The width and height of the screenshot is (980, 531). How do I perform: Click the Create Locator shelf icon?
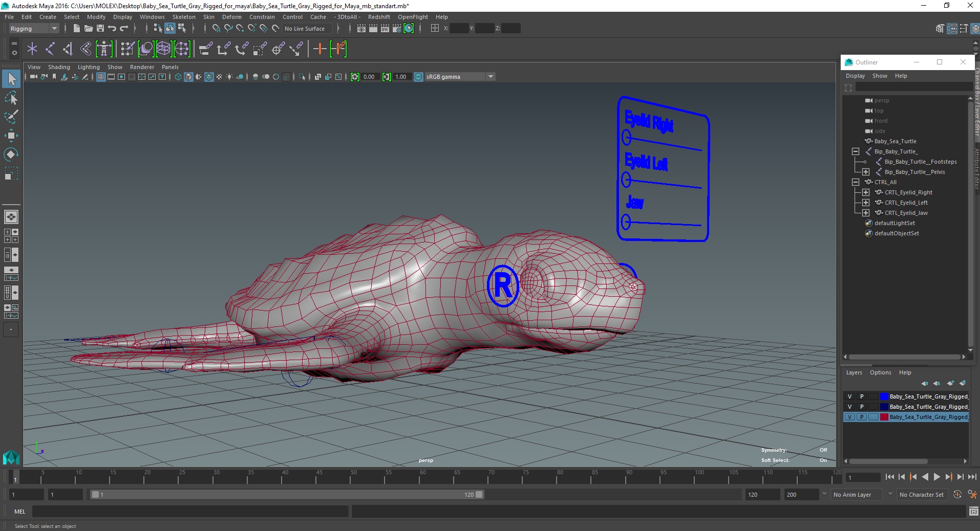click(x=32, y=49)
